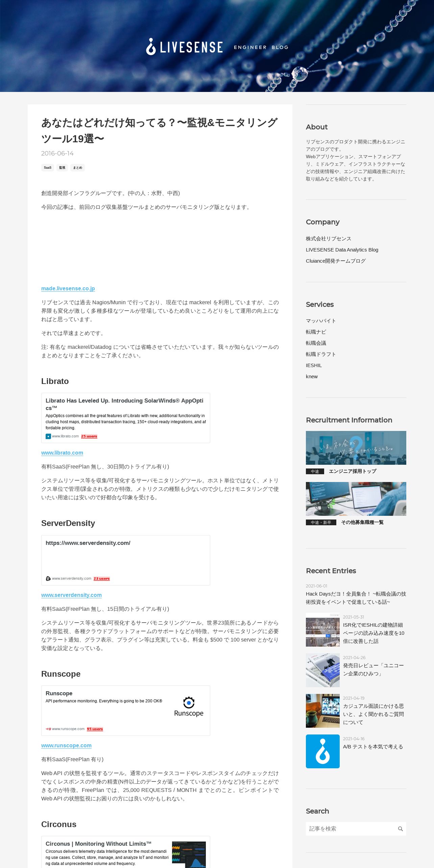Image resolution: width=434 pixels, height=868 pixels.
Task: Click the 95 users bookmark badge
Action: 95,729
